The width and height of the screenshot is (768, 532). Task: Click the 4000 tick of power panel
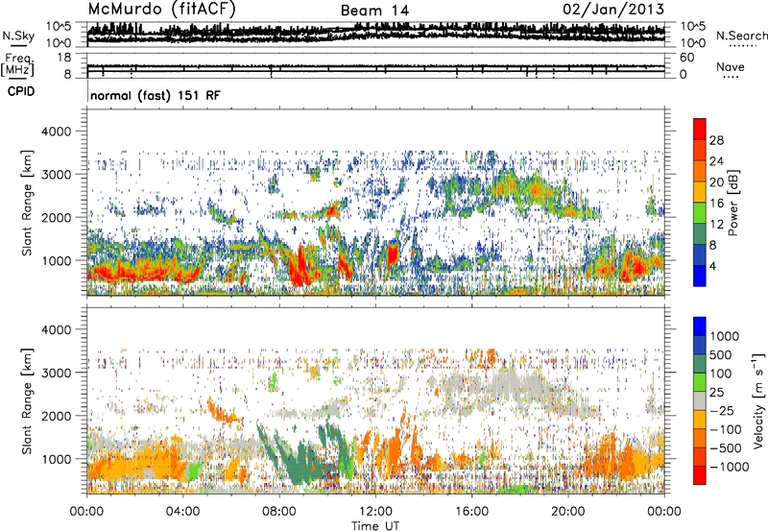tap(56, 132)
